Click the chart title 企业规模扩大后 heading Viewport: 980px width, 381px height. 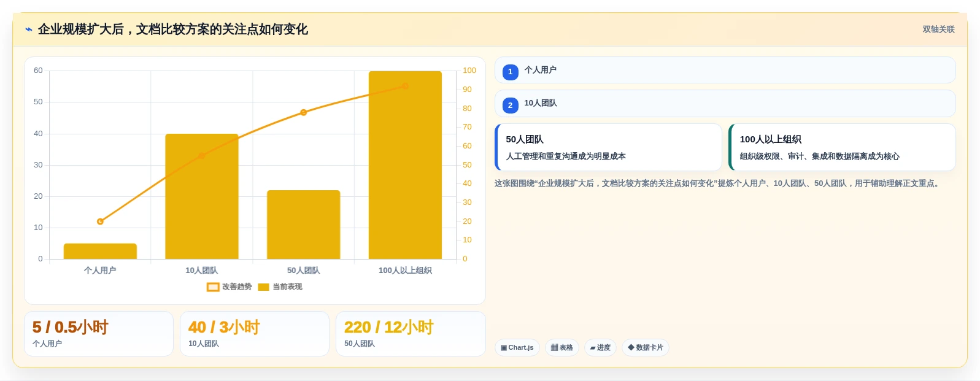click(173, 29)
